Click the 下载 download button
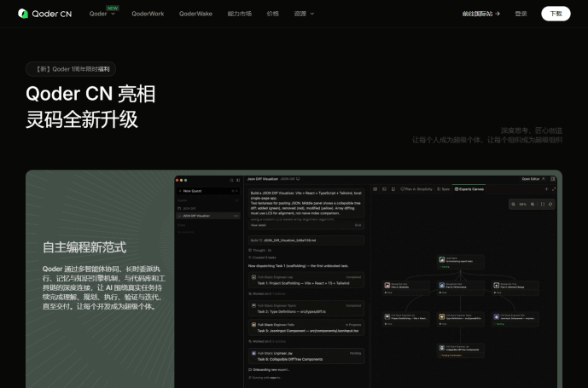Image resolution: width=588 pixels, height=388 pixels. (556, 14)
